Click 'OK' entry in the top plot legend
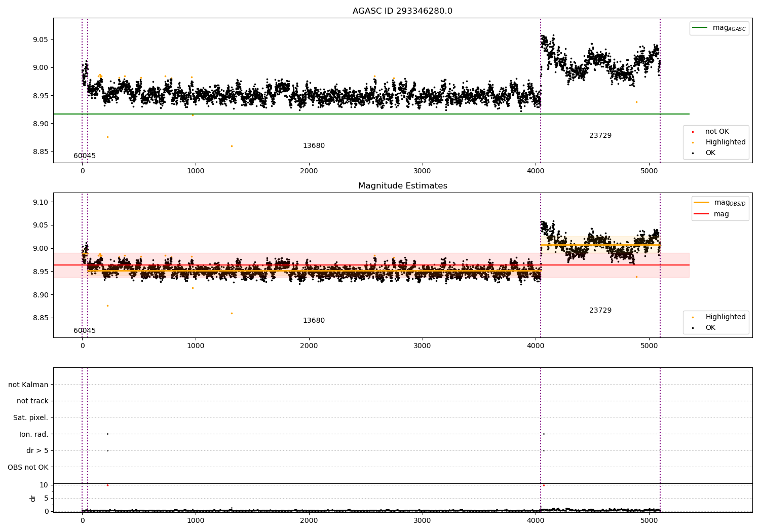760x532 pixels. [710, 153]
